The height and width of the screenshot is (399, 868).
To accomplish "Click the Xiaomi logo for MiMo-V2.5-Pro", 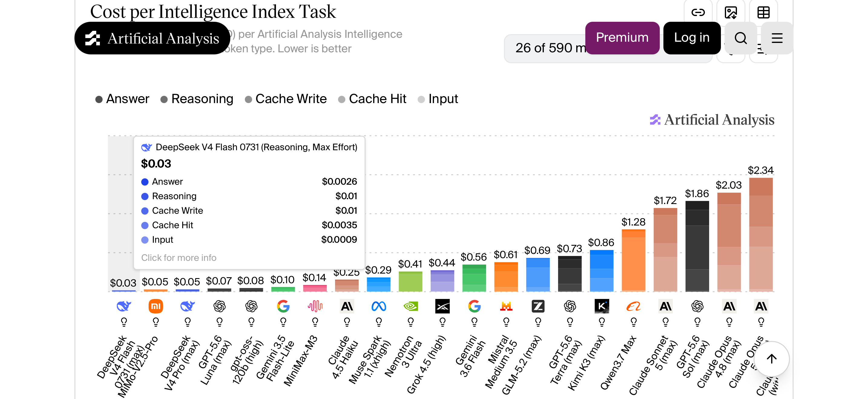I will click(156, 306).
